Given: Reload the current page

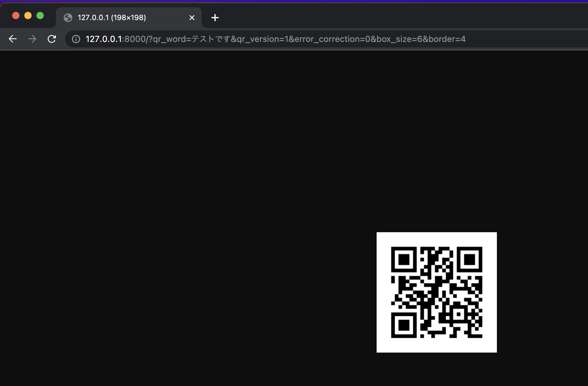Looking at the screenshot, I should tap(52, 39).
